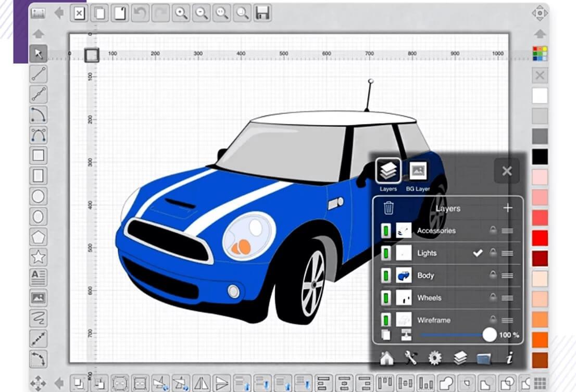Select the Wheels layer row
Image resolution: width=576 pixels, height=392 pixels.
tap(448, 298)
